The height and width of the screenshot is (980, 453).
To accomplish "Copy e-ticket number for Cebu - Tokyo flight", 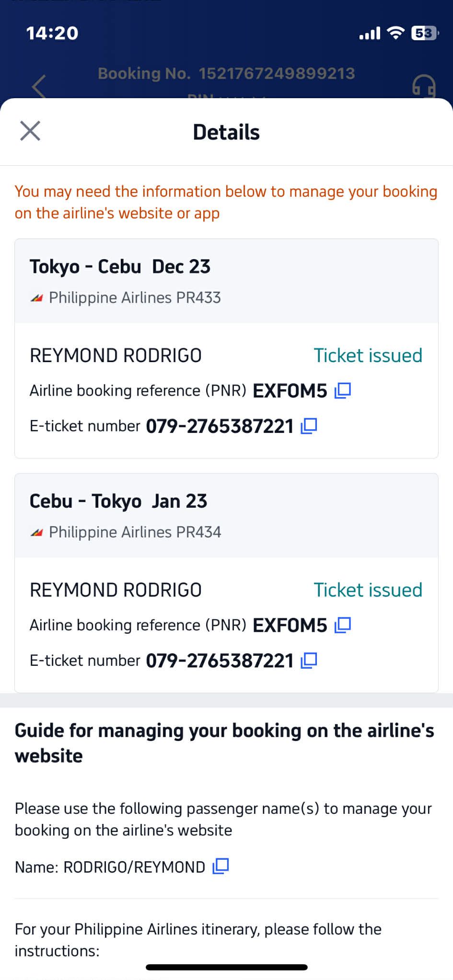I will pyautogui.click(x=309, y=661).
